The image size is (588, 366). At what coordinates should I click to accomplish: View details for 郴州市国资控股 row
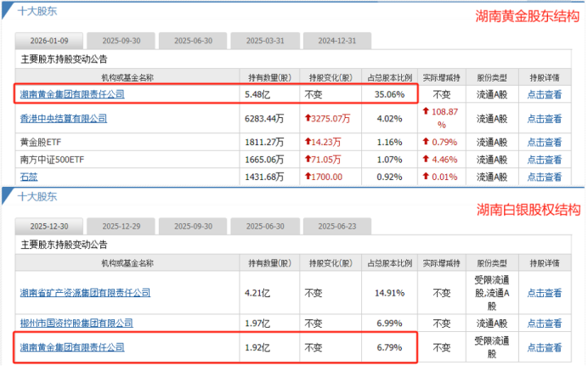click(545, 324)
